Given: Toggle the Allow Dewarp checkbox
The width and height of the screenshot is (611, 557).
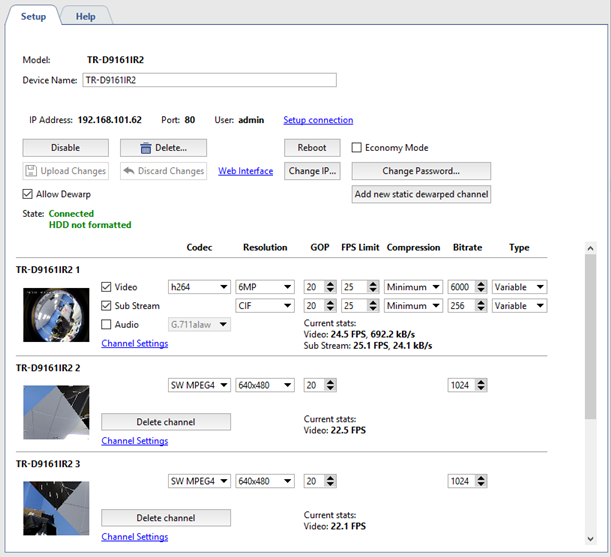Looking at the screenshot, I should 28,194.
